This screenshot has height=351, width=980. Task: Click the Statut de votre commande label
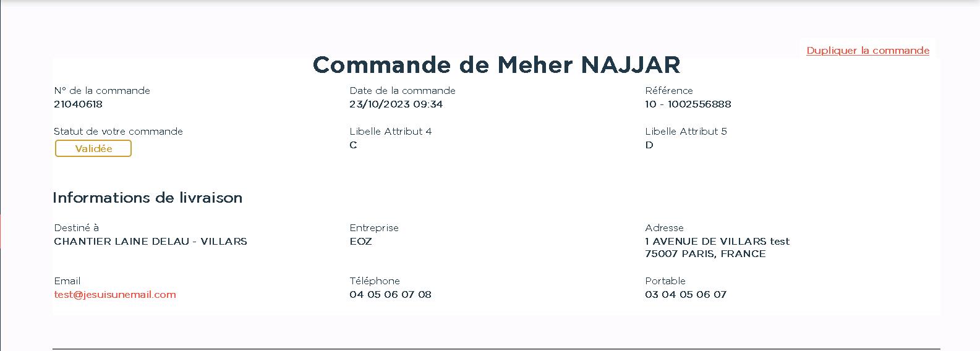[118, 132]
